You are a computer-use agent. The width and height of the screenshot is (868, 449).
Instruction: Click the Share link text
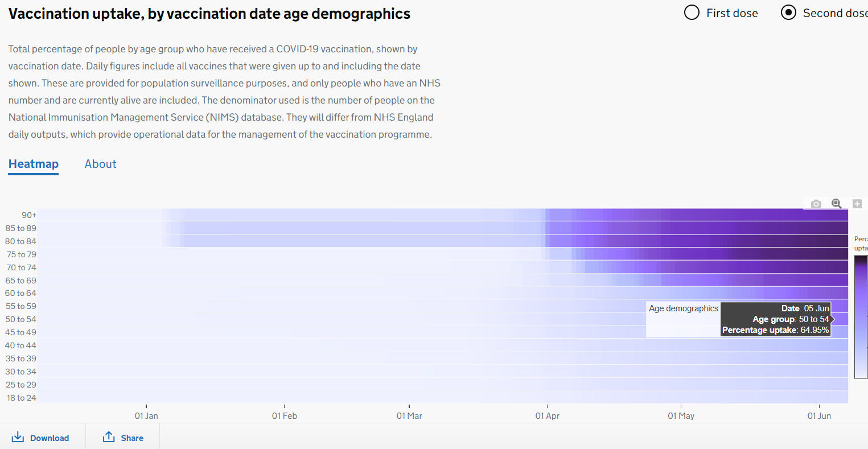(132, 438)
